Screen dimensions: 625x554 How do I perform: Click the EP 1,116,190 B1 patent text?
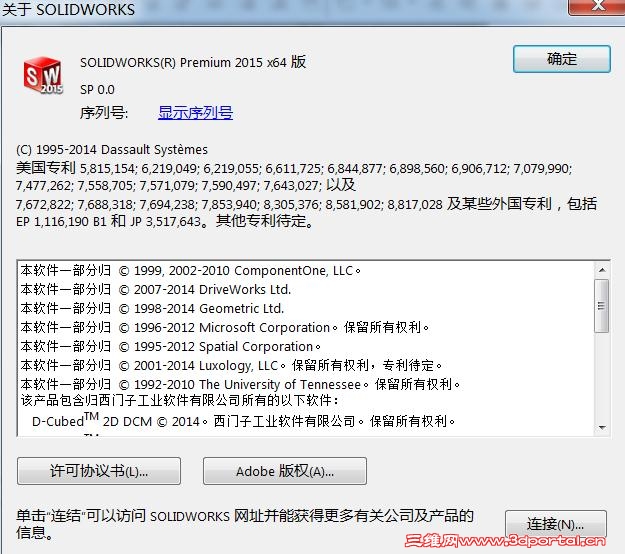[61, 222]
